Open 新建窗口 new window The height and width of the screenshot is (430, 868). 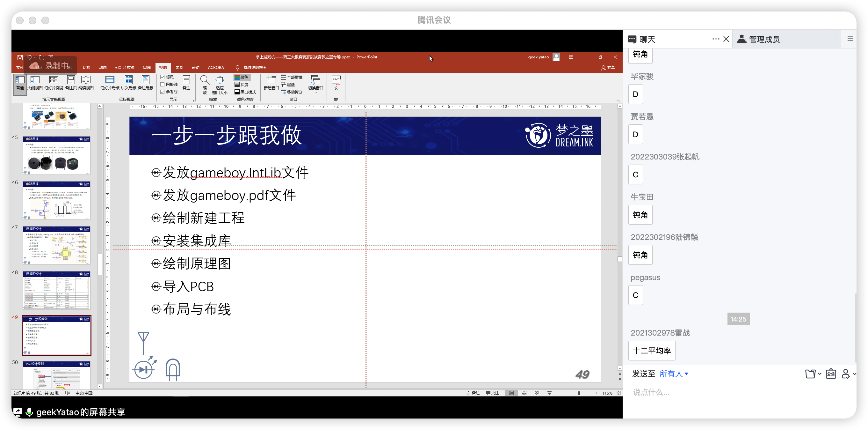pyautogui.click(x=271, y=83)
